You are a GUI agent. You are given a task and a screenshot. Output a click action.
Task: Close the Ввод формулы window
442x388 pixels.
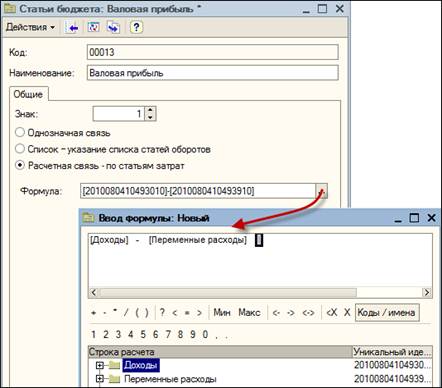point(431,218)
